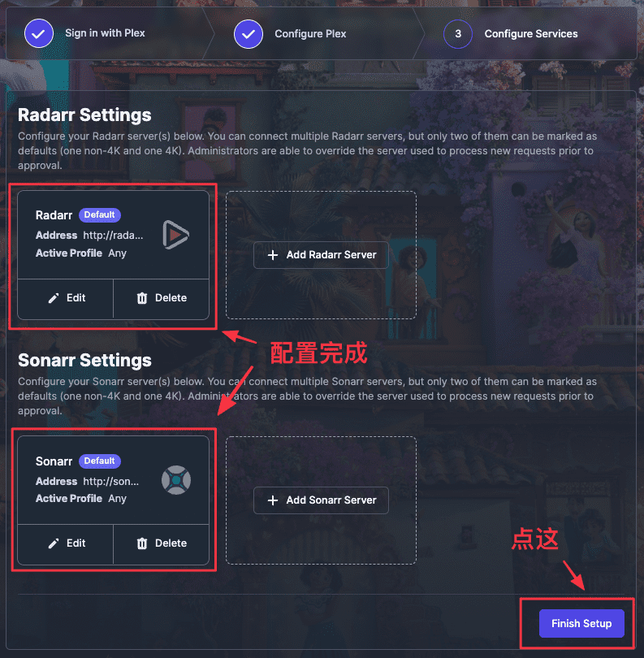644x658 pixels.
Task: Click the trash icon on Sonarr card
Action: pos(142,543)
